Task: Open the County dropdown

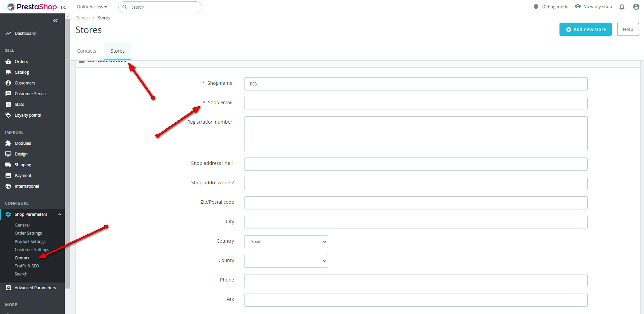Action: coord(286,261)
